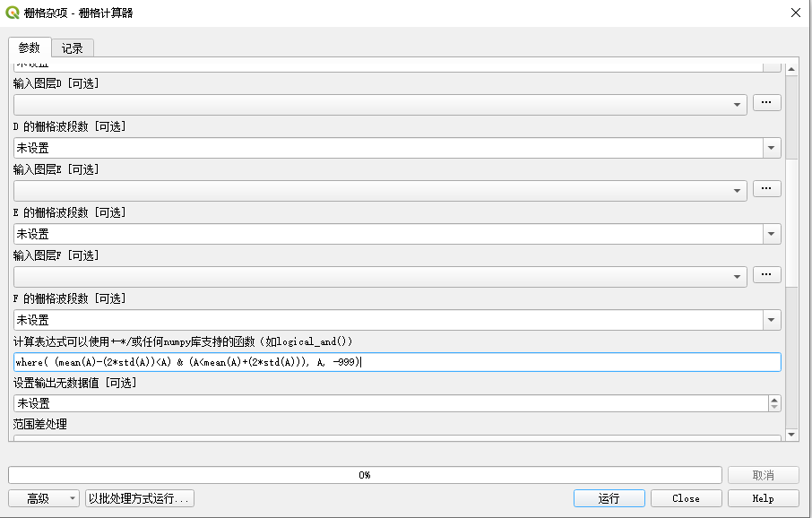Expand the 输入图层E dropdown

click(x=380, y=191)
